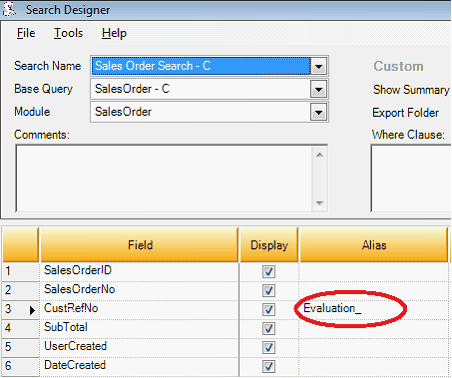
Task: Click the Search Designer app icon
Action: point(9,9)
